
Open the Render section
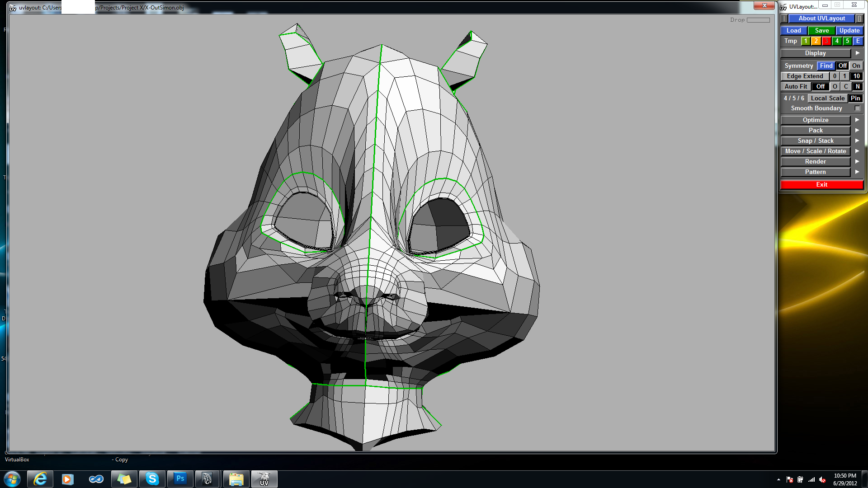(x=815, y=162)
